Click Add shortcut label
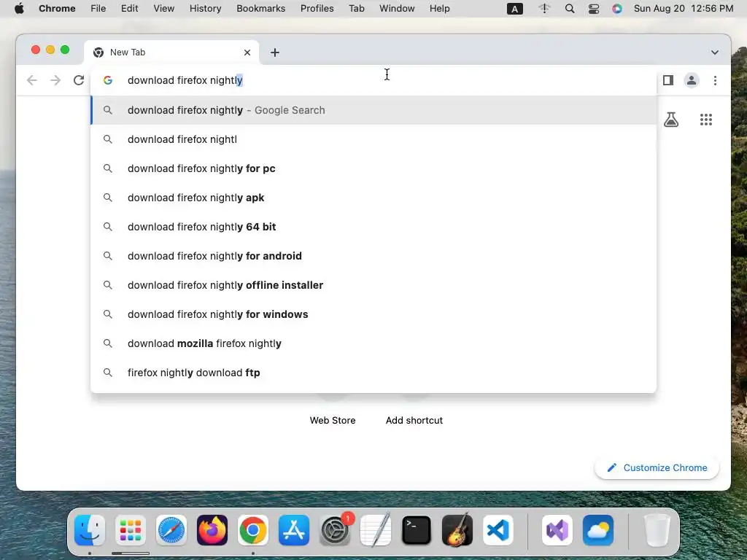 click(414, 420)
